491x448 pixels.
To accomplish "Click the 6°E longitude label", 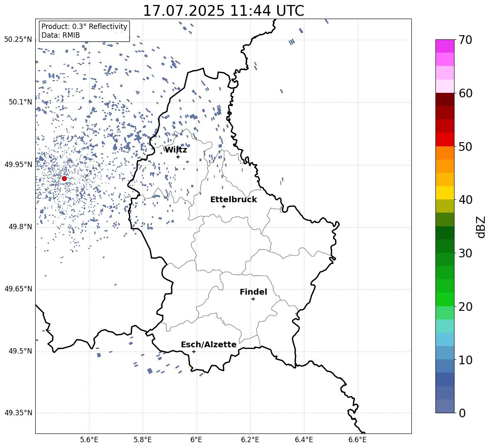I will coord(196,440).
